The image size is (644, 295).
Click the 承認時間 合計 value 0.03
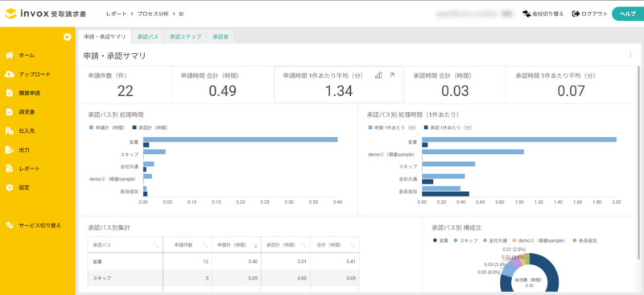pos(455,91)
